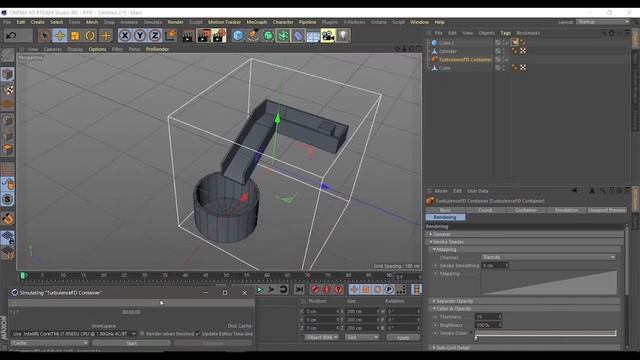Click the Spline Pen tool icon

253,36
